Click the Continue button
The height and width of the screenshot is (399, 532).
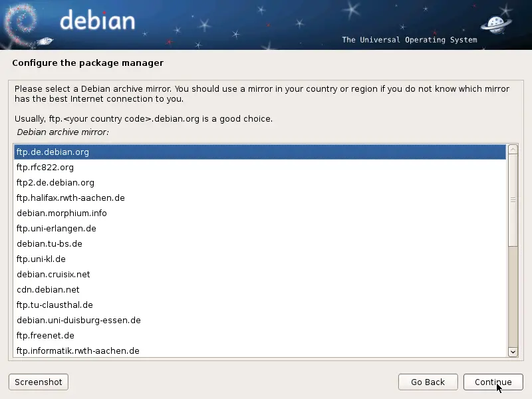(493, 382)
